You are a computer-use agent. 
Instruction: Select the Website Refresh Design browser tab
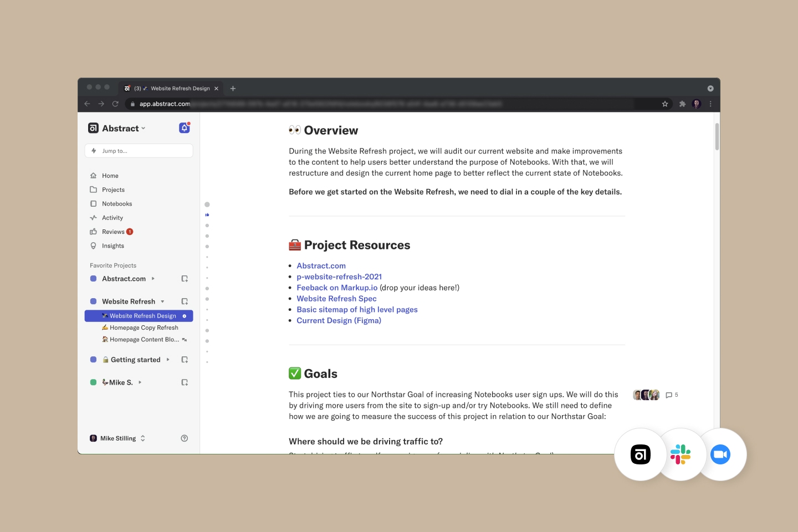171,88
